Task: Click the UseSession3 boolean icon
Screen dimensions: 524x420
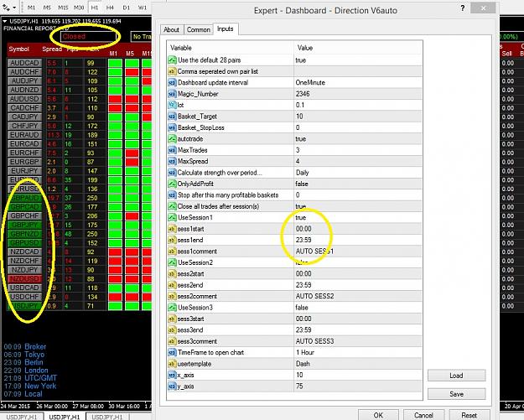Action: tap(172, 308)
